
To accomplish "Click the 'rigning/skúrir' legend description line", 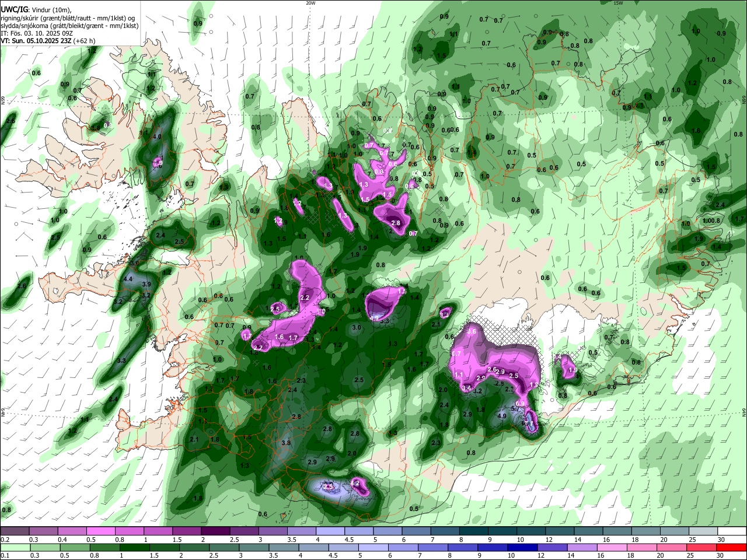I will [x=68, y=18].
